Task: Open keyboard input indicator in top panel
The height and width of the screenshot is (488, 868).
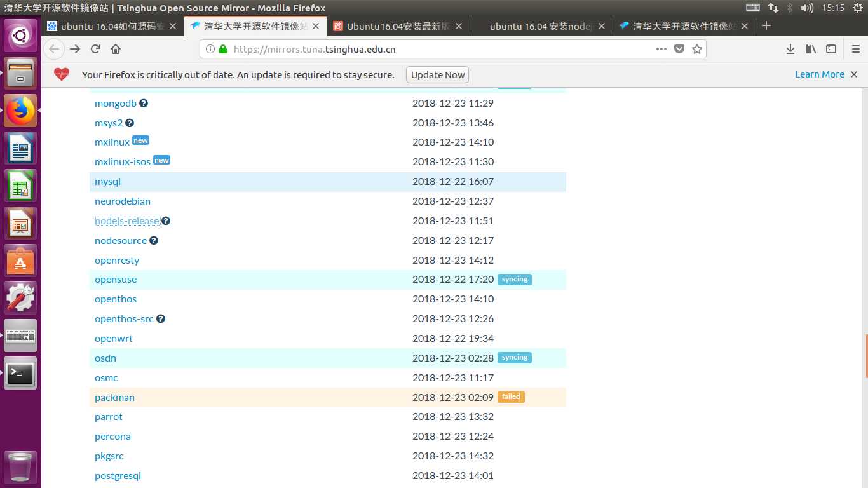Action: click(752, 8)
